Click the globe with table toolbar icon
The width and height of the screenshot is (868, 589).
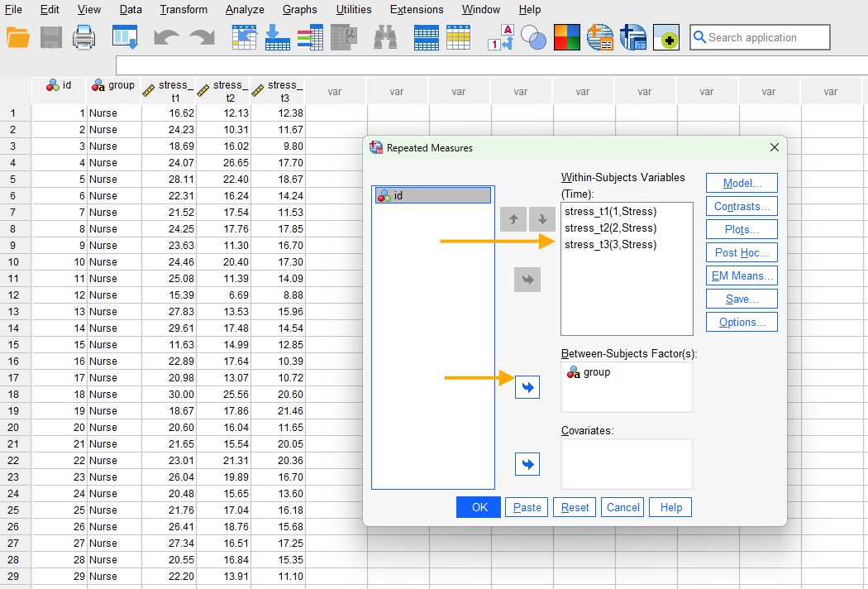[x=600, y=38]
